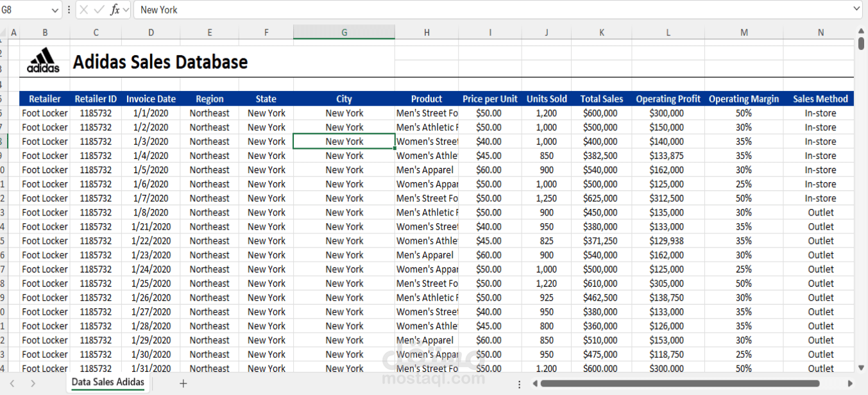The height and width of the screenshot is (395, 868).
Task: Select the units sold 1,220 cell
Action: (547, 283)
